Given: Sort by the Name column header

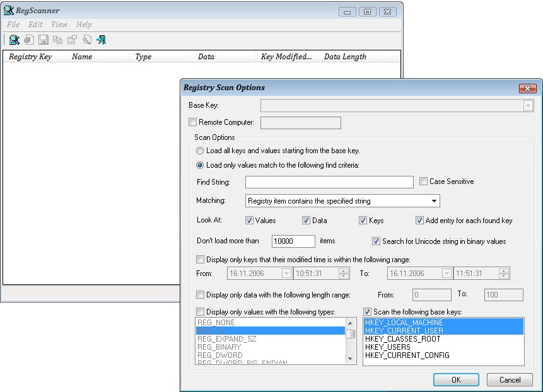Looking at the screenshot, I should click(97, 56).
